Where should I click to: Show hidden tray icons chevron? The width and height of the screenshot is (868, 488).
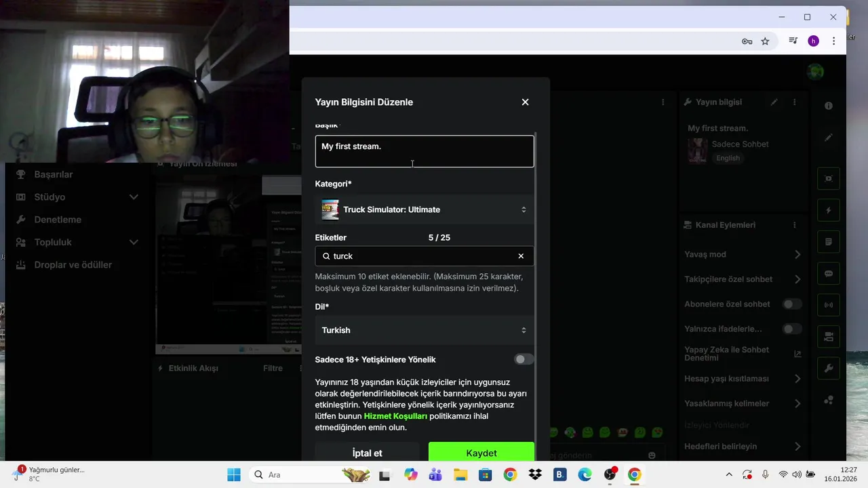click(729, 474)
